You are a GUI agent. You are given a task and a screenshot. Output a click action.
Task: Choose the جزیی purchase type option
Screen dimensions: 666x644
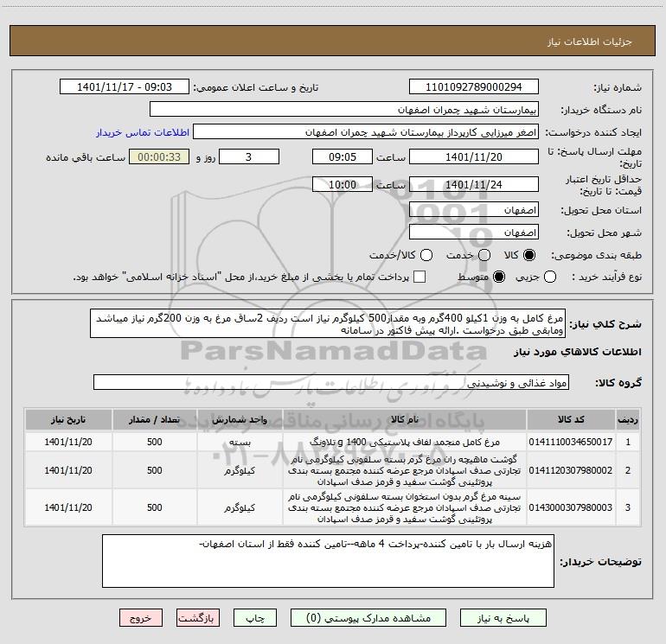550,277
